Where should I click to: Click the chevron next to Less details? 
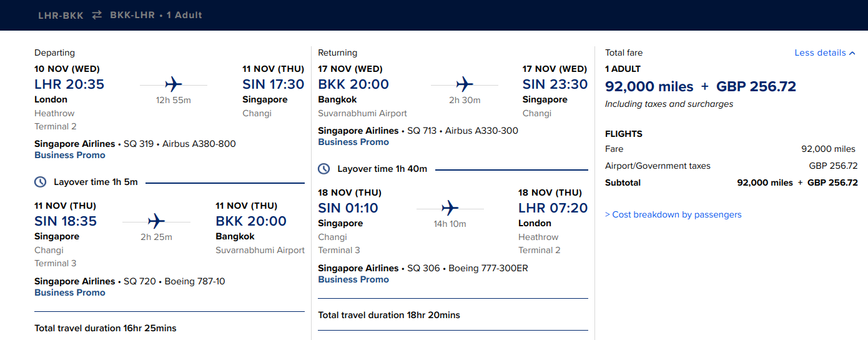click(852, 53)
